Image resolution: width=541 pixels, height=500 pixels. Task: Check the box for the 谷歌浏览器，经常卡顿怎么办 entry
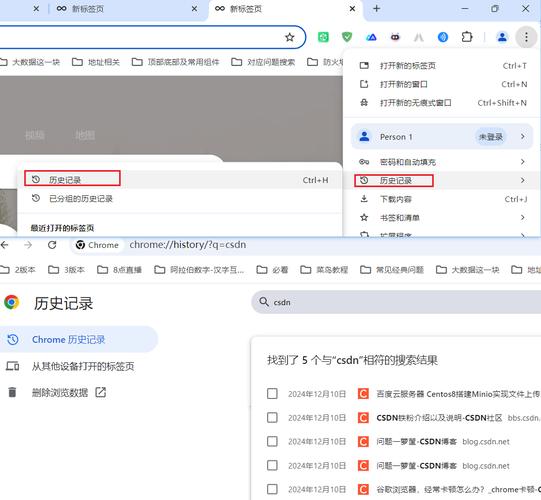(x=272, y=489)
